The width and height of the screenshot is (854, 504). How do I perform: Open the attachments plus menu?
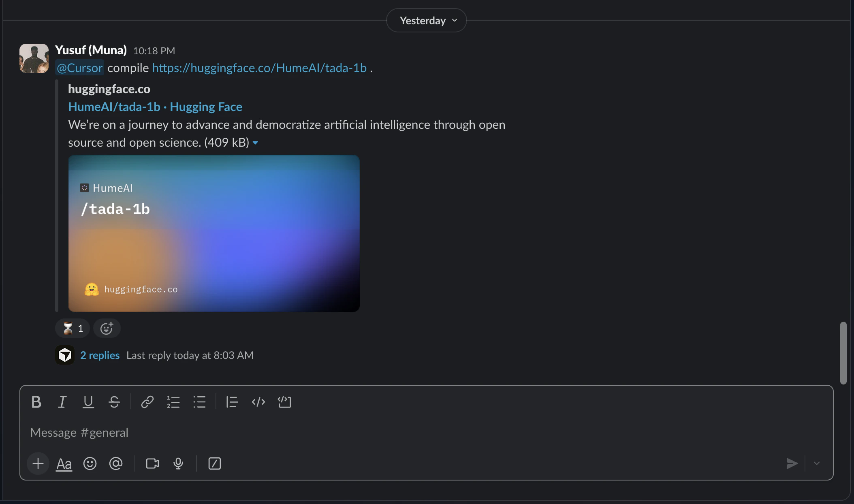click(38, 463)
